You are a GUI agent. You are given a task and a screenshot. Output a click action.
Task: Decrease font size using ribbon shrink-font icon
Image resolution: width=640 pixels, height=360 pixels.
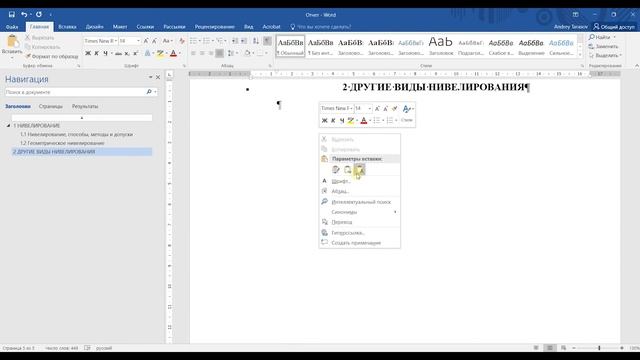pos(154,41)
